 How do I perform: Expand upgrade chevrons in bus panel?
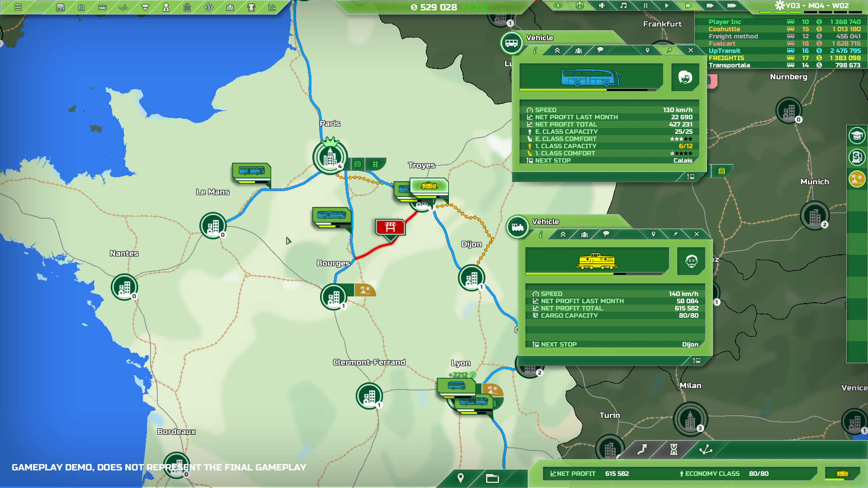[557, 51]
